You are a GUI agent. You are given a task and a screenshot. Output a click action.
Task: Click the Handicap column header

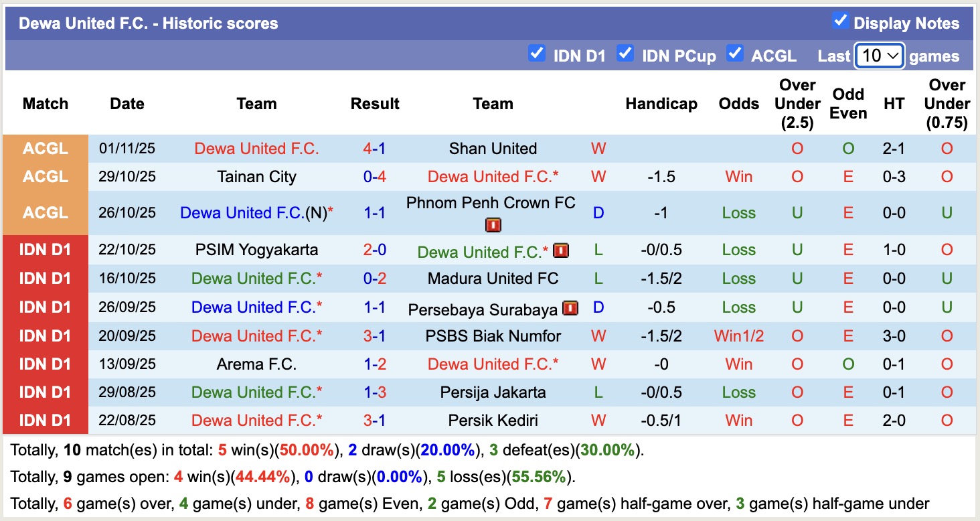pos(661,104)
